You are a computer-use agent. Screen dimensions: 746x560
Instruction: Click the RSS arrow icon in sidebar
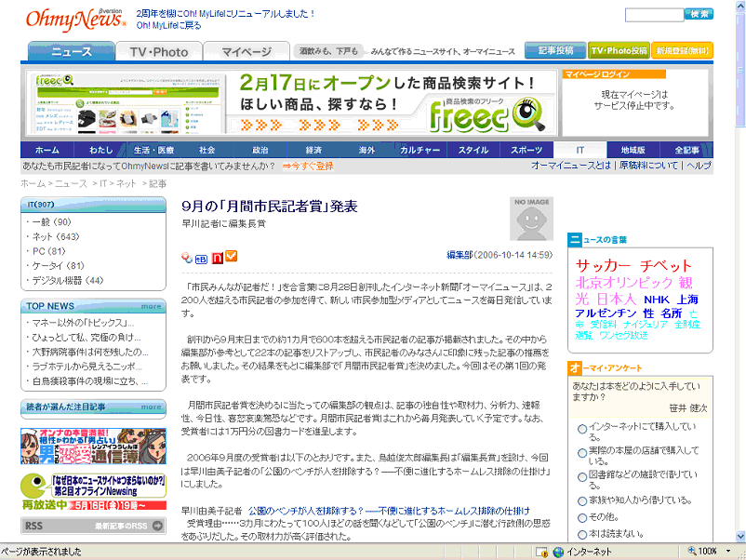point(159,527)
